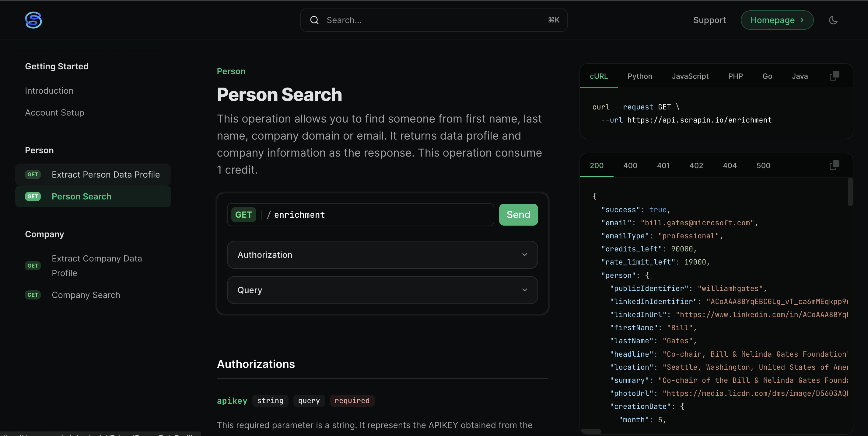Image resolution: width=868 pixels, height=436 pixels.
Task: Toggle dark mode moon icon
Action: (833, 20)
